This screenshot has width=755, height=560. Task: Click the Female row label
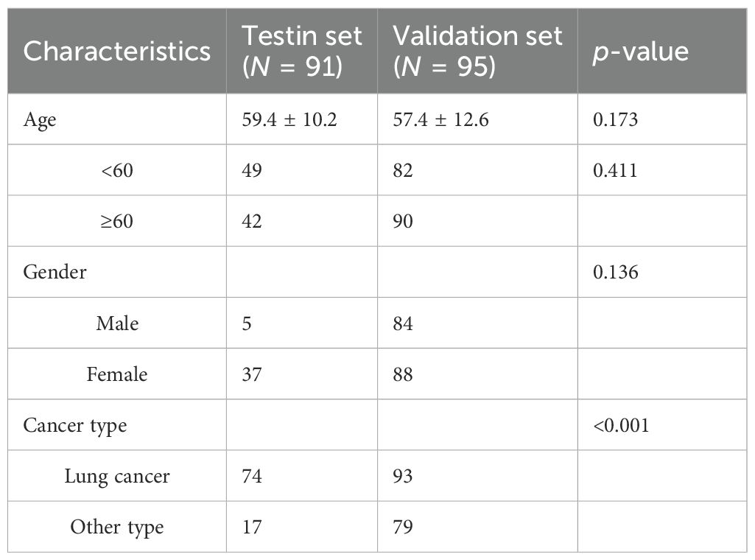tap(117, 374)
